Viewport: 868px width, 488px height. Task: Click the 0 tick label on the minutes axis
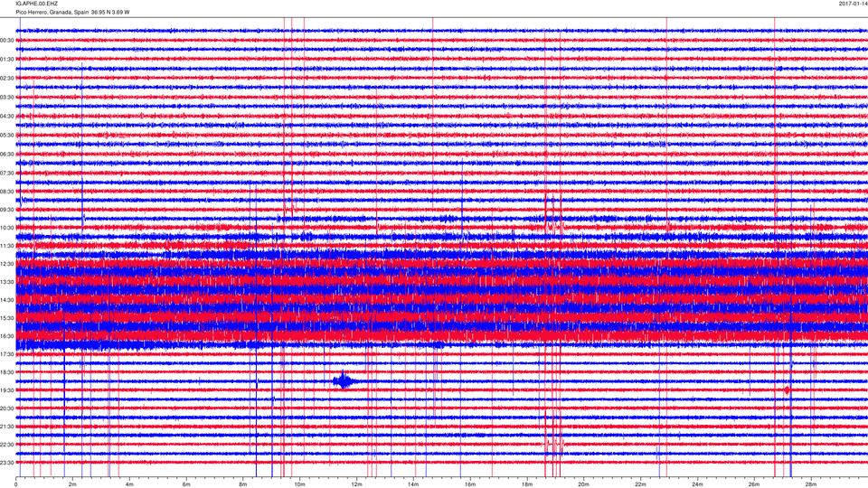tap(16, 484)
